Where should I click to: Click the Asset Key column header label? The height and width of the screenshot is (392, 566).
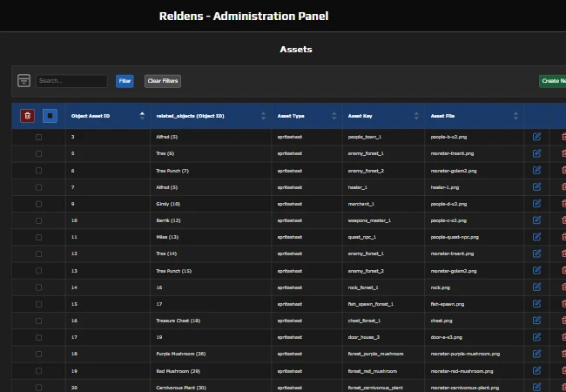point(360,116)
